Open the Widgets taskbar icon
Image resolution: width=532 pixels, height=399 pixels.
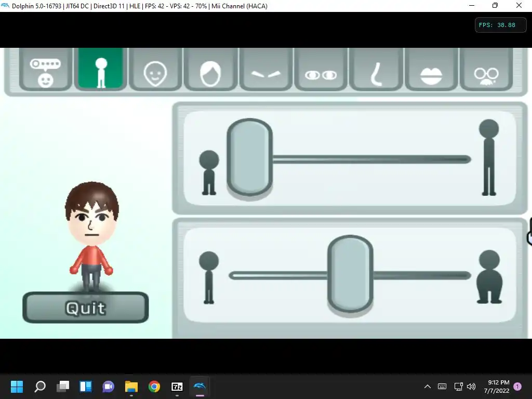[86, 387]
